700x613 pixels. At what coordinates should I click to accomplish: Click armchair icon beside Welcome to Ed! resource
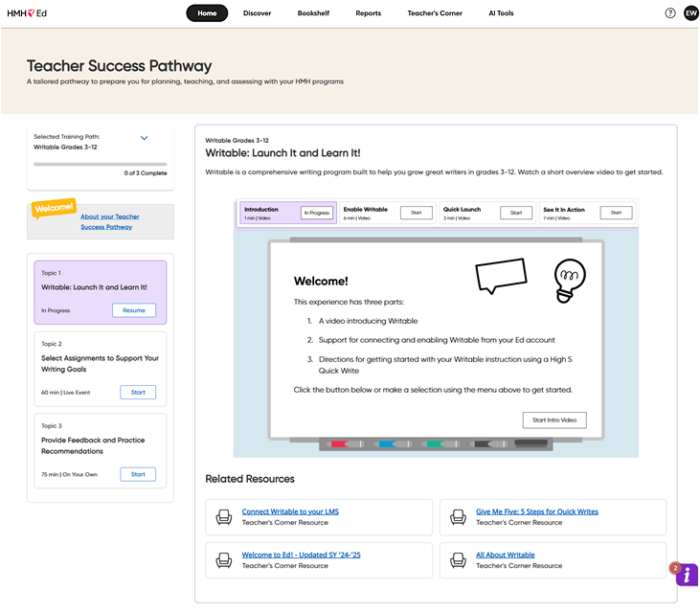(224, 560)
